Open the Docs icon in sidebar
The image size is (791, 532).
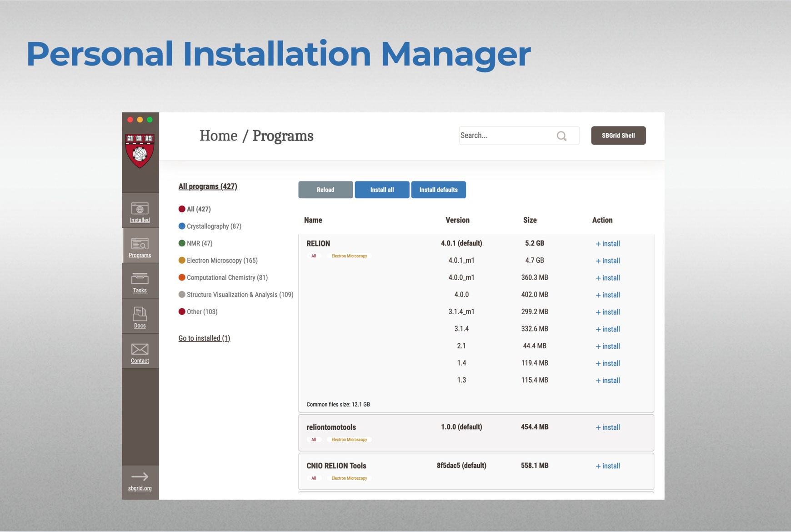click(x=140, y=314)
